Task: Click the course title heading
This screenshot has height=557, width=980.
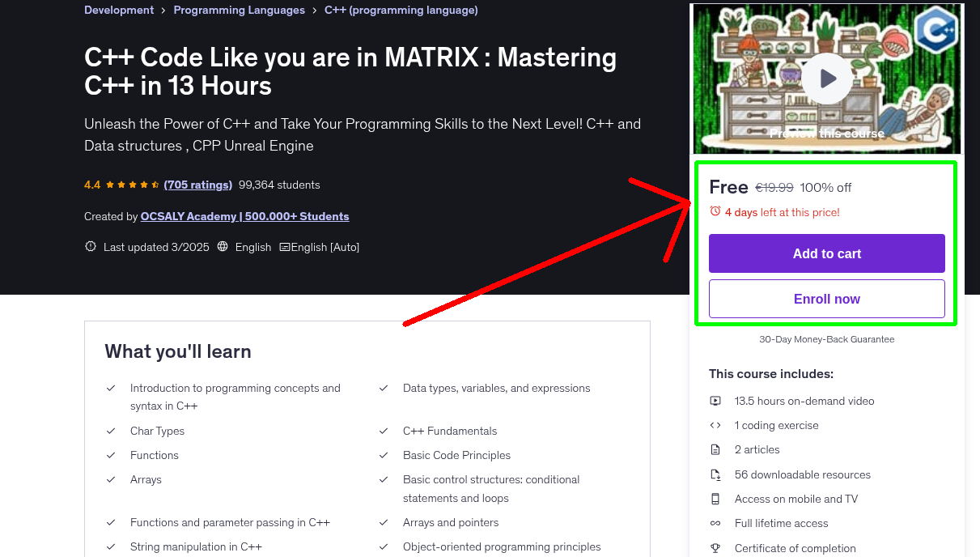Action: click(x=350, y=71)
